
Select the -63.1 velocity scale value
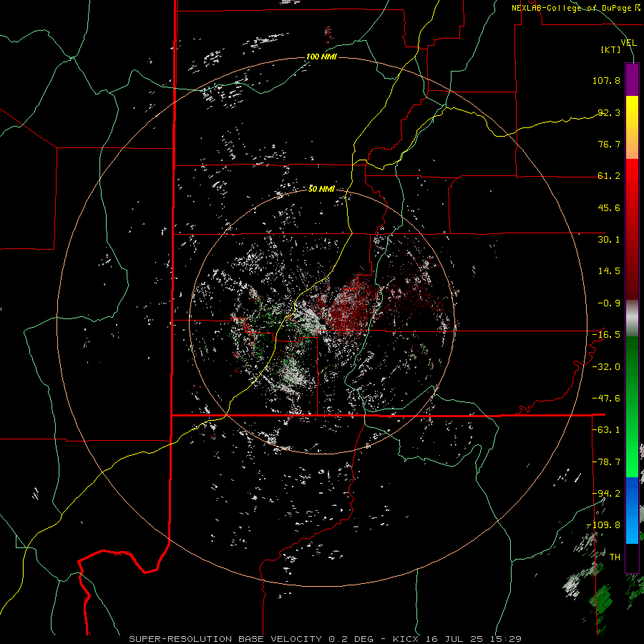coord(606,430)
